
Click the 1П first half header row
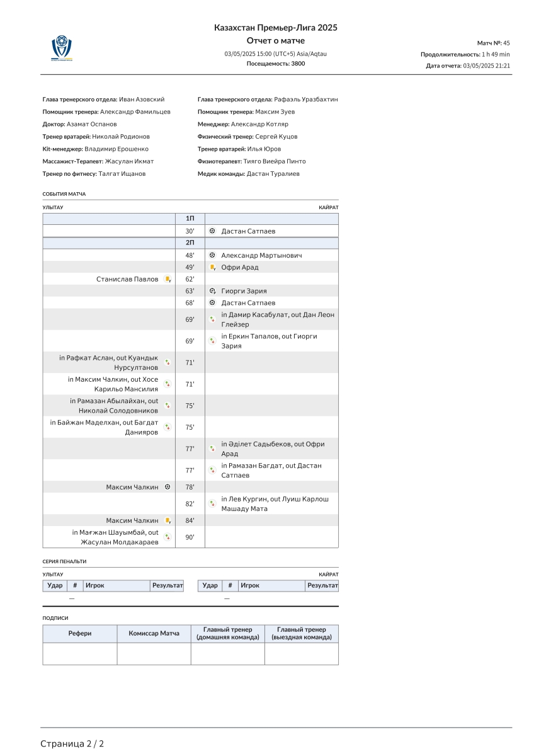coord(190,219)
